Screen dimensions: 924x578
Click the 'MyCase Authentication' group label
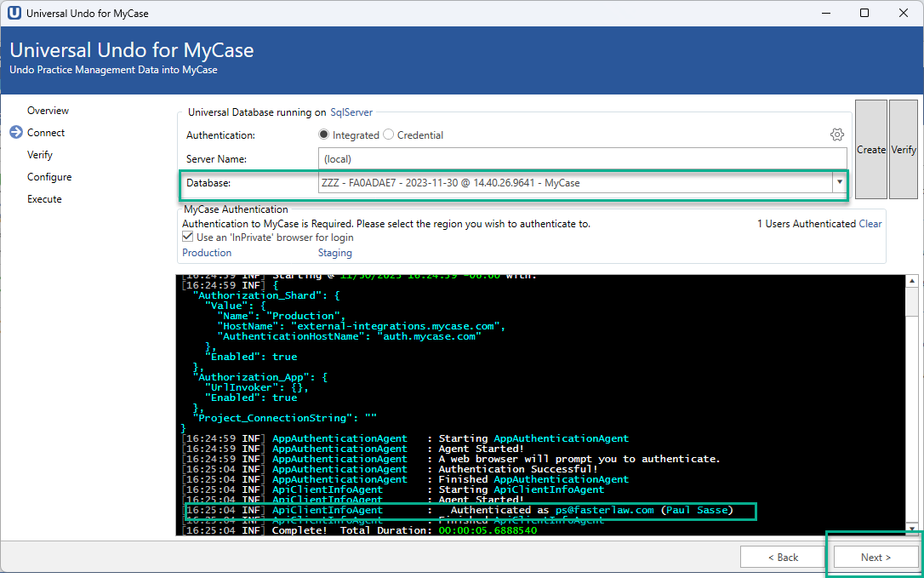[236, 209]
